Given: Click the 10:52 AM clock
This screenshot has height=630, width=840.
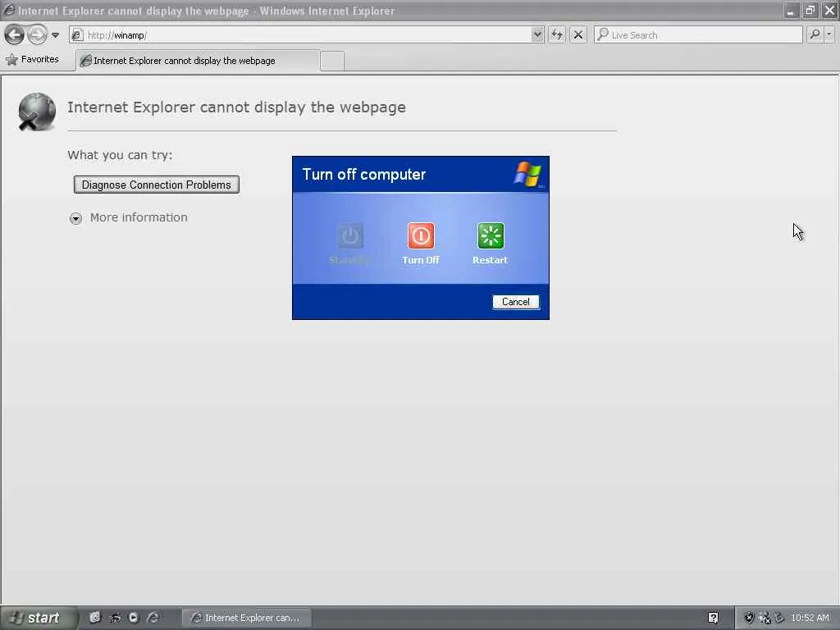Looking at the screenshot, I should coord(810,618).
